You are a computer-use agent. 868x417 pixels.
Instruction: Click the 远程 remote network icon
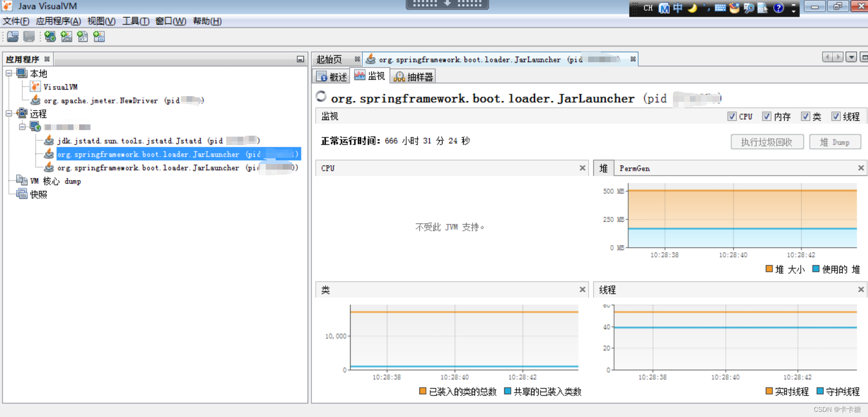click(22, 113)
